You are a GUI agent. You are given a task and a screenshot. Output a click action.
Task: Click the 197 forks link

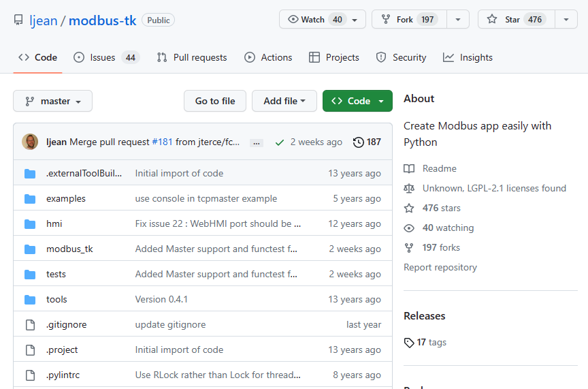coord(431,247)
